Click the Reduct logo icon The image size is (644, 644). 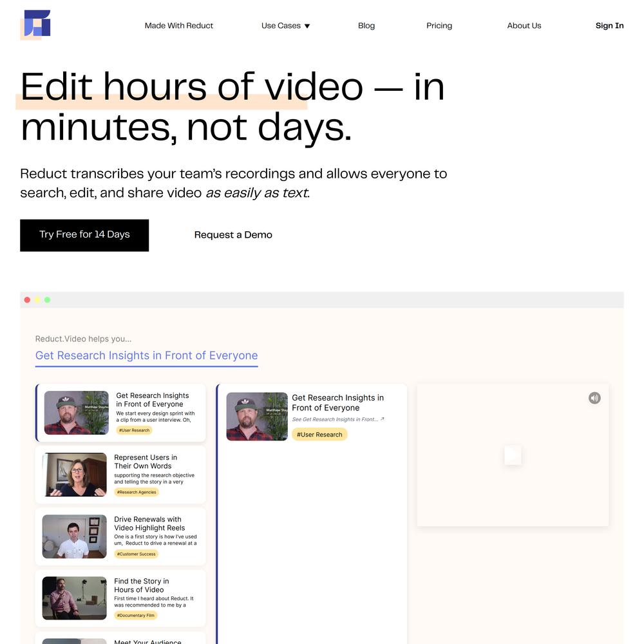[35, 24]
